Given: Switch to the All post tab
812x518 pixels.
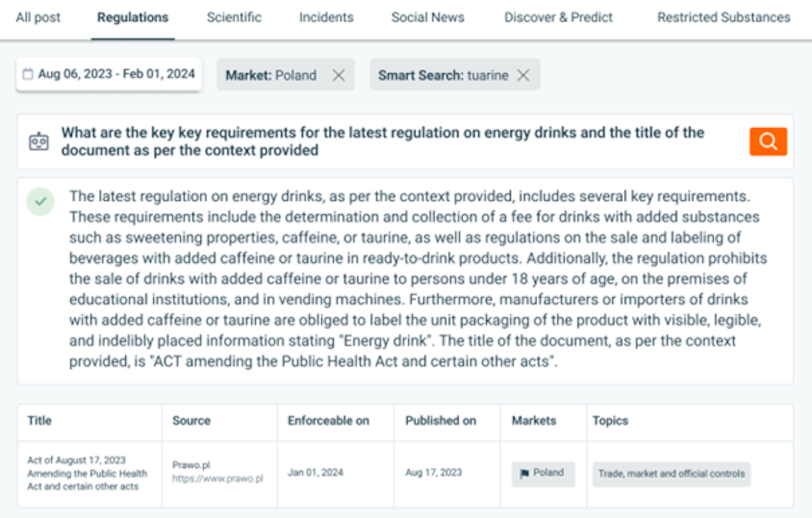Looking at the screenshot, I should pyautogui.click(x=38, y=18).
